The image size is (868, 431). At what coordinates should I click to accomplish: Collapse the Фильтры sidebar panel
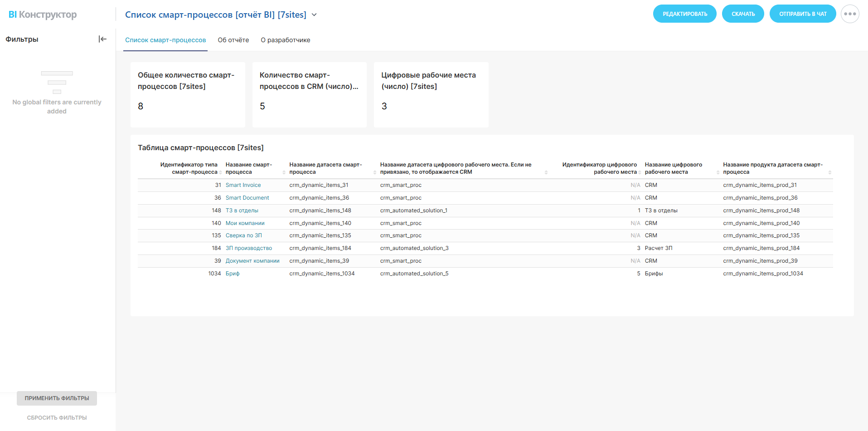click(x=102, y=39)
